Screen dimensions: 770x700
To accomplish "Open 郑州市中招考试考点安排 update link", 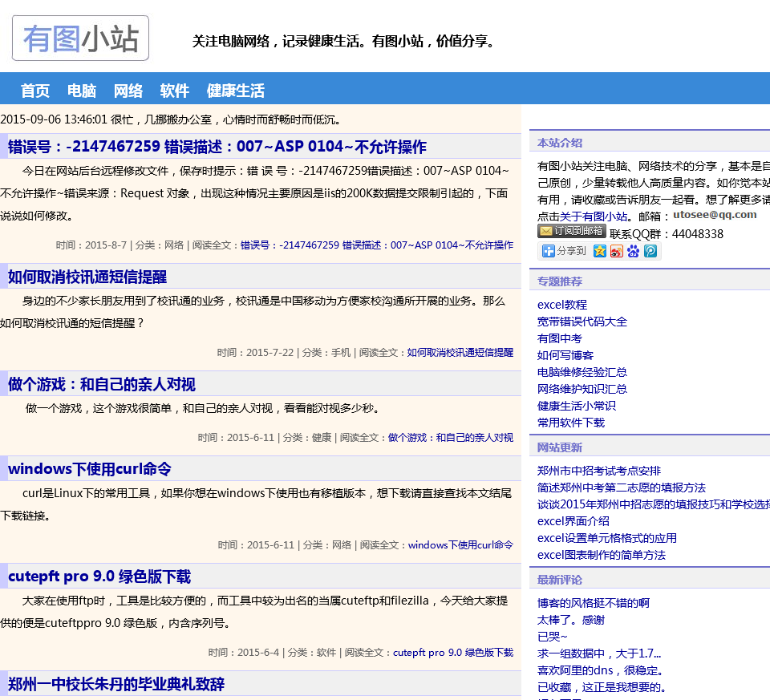I will (x=599, y=471).
